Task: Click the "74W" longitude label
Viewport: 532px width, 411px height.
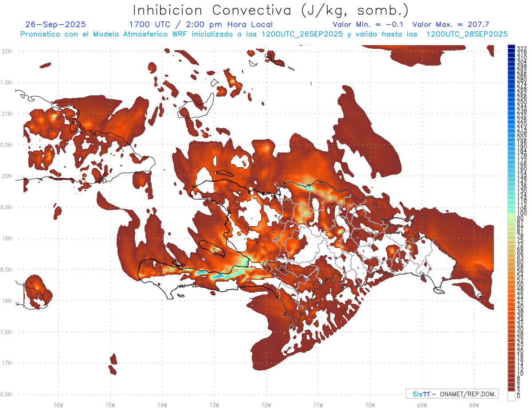Action: (162, 405)
